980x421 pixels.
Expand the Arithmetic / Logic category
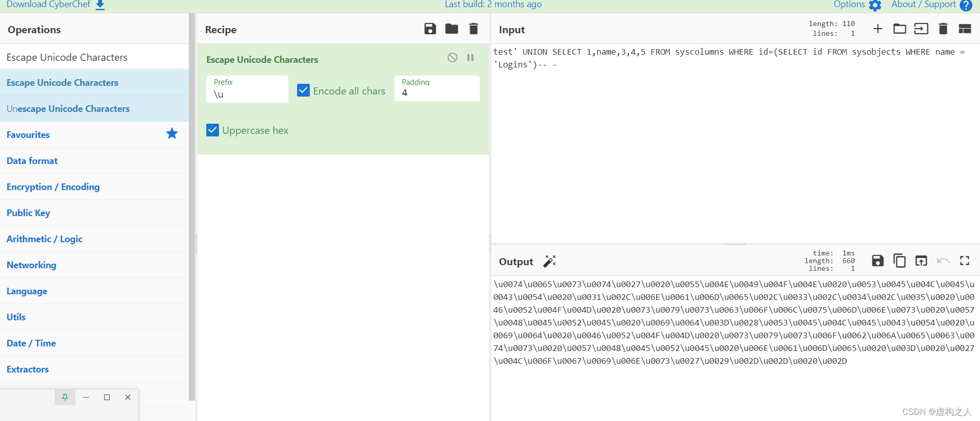[94, 239]
